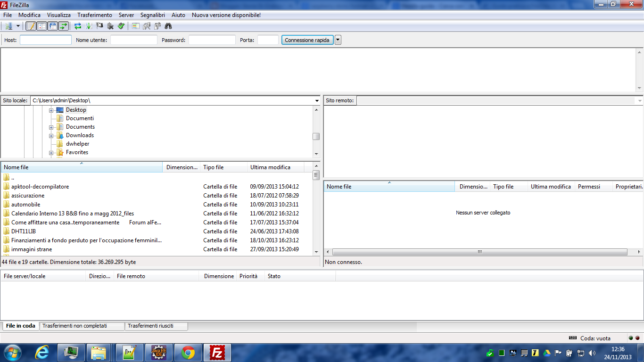Open the Modifica menu
Viewport: 644px width, 362px height.
pyautogui.click(x=29, y=15)
